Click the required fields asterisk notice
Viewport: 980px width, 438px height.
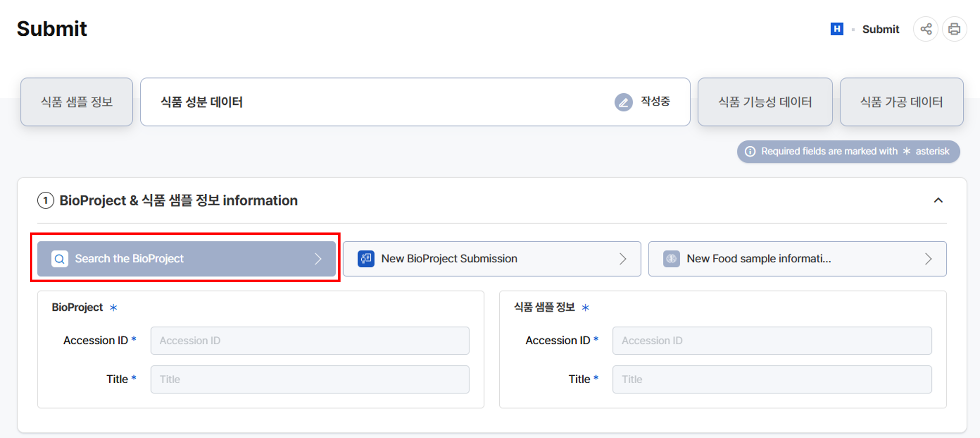point(848,152)
